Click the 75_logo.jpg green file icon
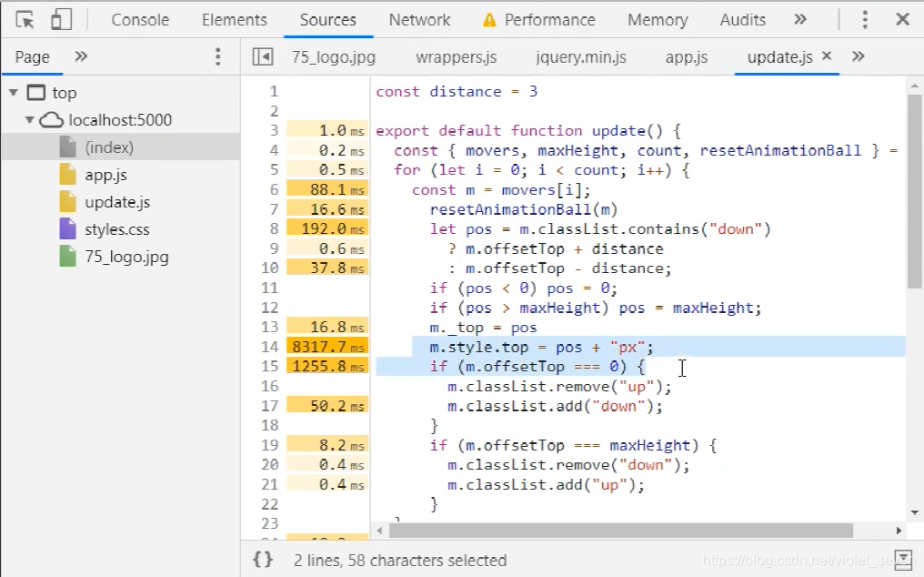 [68, 256]
